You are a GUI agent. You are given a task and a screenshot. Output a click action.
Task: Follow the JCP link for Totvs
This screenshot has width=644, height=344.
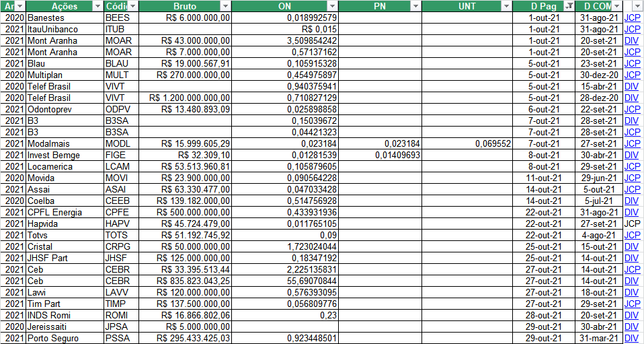click(x=632, y=236)
